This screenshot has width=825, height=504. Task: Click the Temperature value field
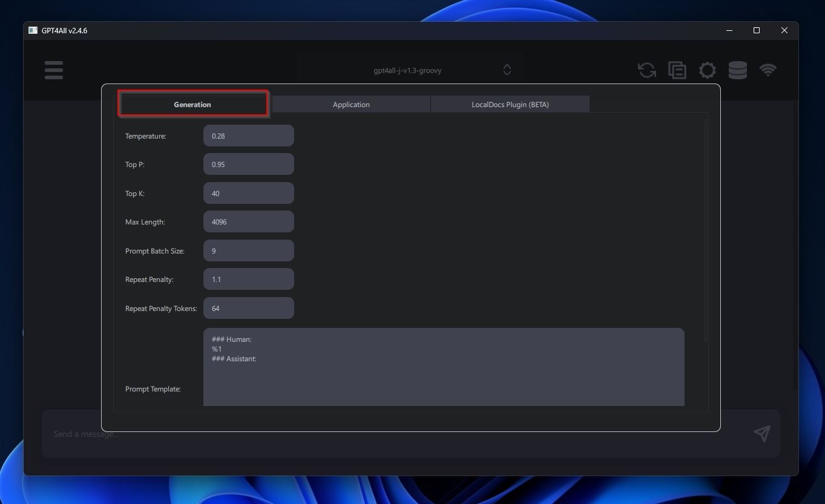click(248, 136)
